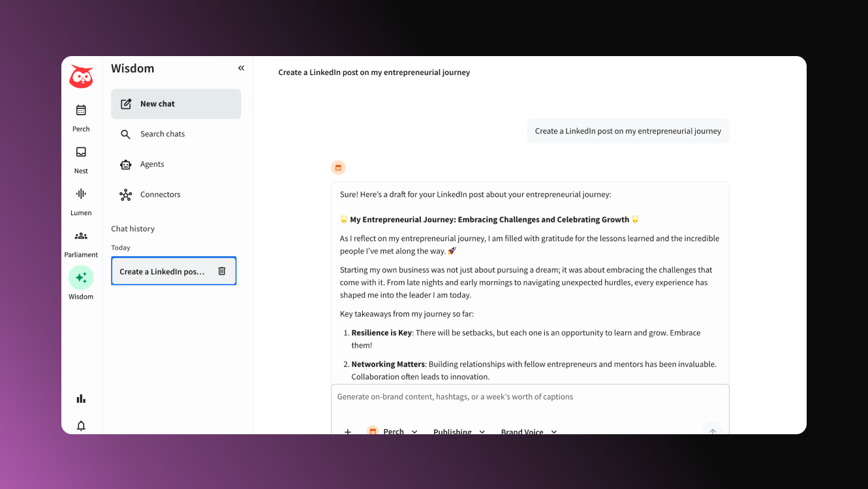Click the Chat history heading
The image size is (868, 489).
[132, 229]
